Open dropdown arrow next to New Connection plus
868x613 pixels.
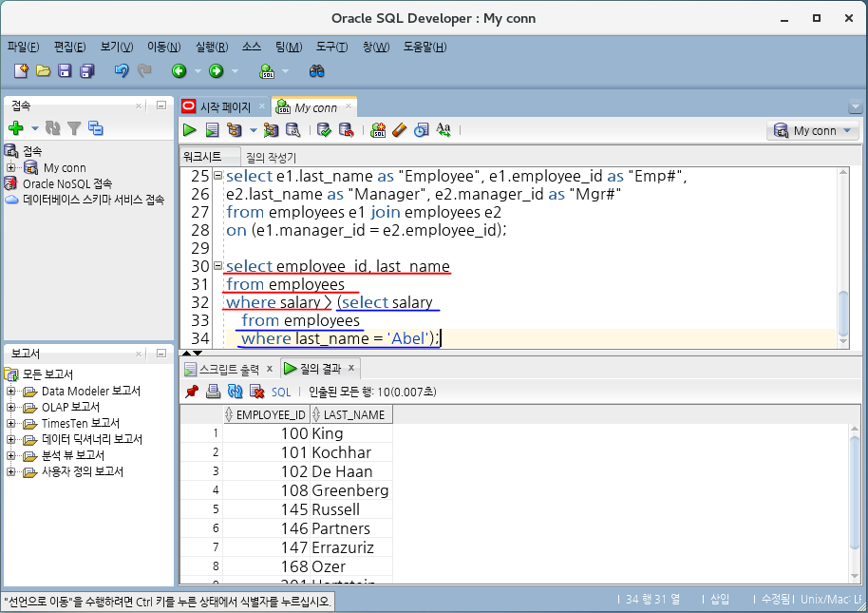tap(35, 128)
